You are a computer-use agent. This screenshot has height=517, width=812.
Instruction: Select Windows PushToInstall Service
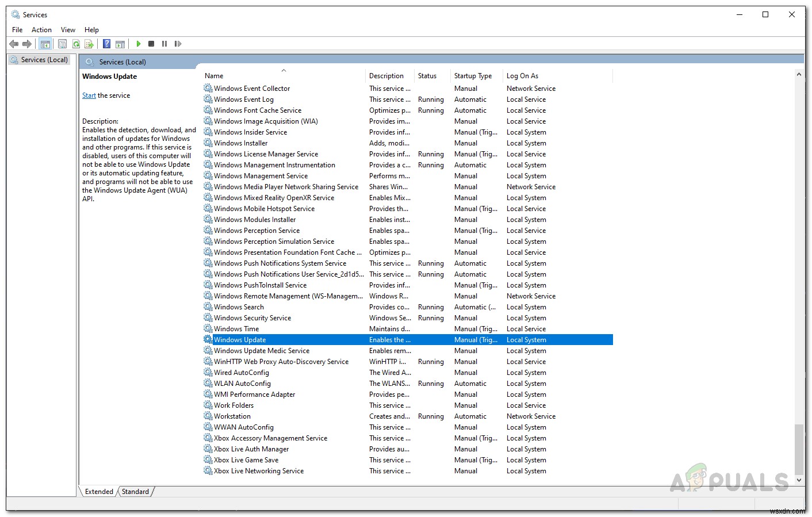coord(408,285)
